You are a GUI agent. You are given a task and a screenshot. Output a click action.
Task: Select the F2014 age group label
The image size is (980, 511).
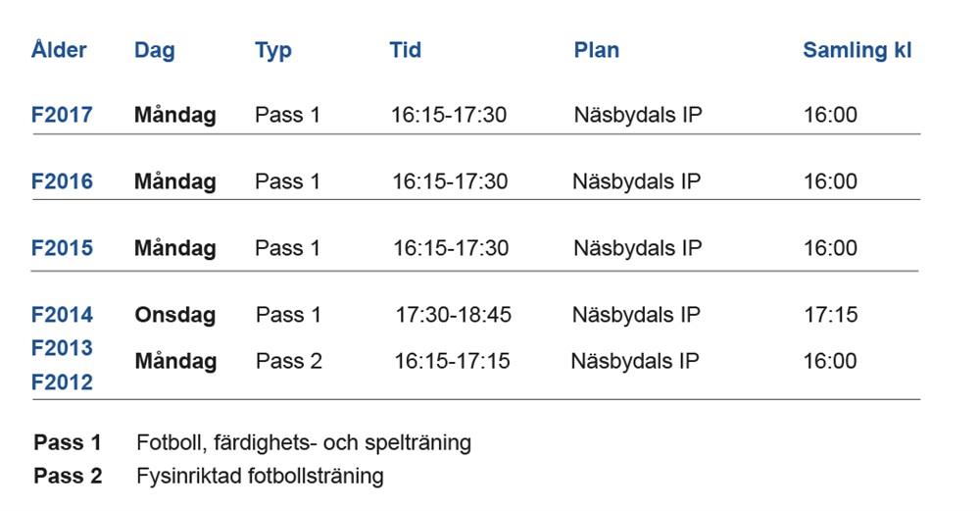pos(62,315)
